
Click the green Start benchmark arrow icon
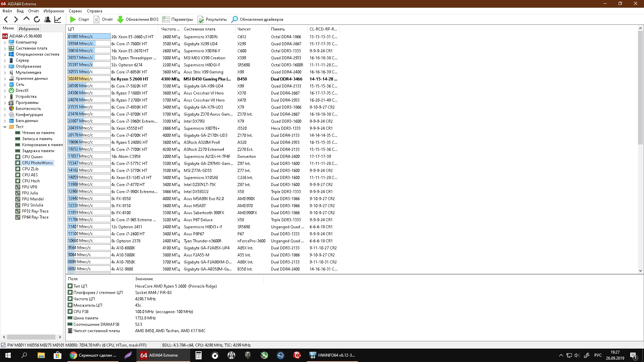(x=73, y=19)
